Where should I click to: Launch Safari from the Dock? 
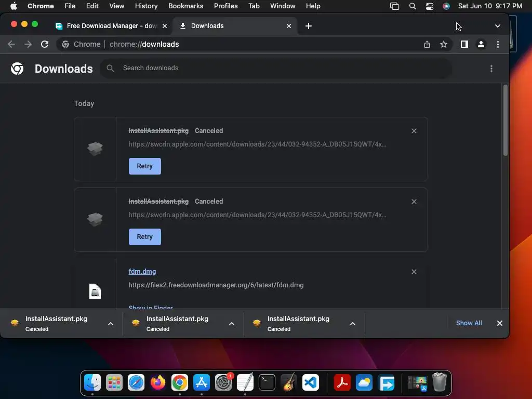[x=136, y=383]
